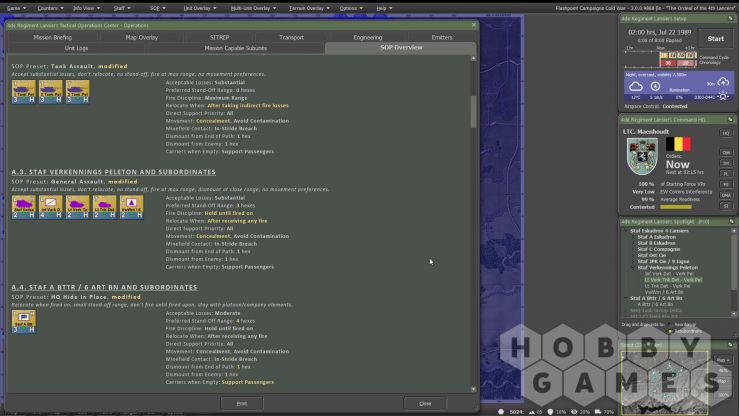Click the Contested yellow status bar
Screen dimensions: 739x416
pos(675,207)
